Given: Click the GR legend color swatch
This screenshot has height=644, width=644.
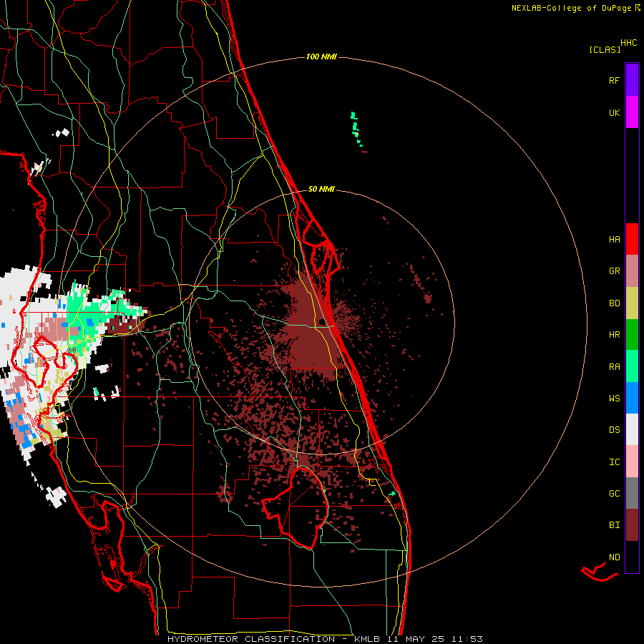Looking at the screenshot, I should pyautogui.click(x=632, y=271).
